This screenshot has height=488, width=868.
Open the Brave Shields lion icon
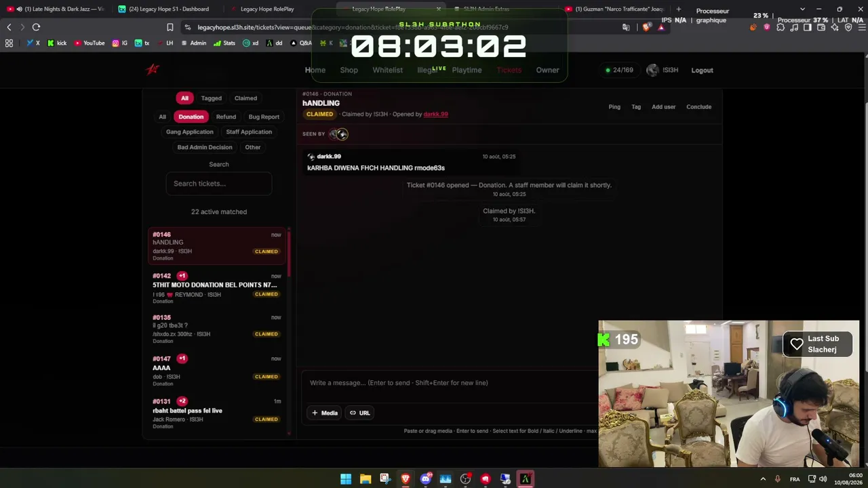click(x=646, y=27)
